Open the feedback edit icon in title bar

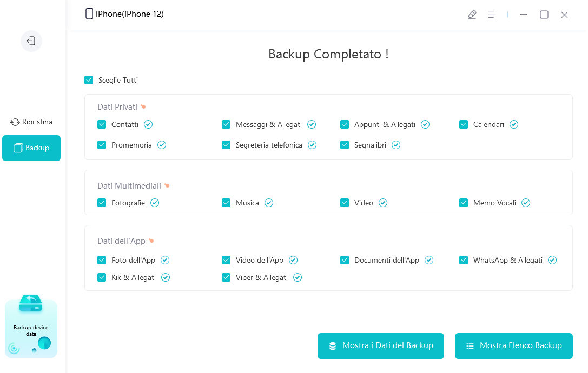(472, 15)
